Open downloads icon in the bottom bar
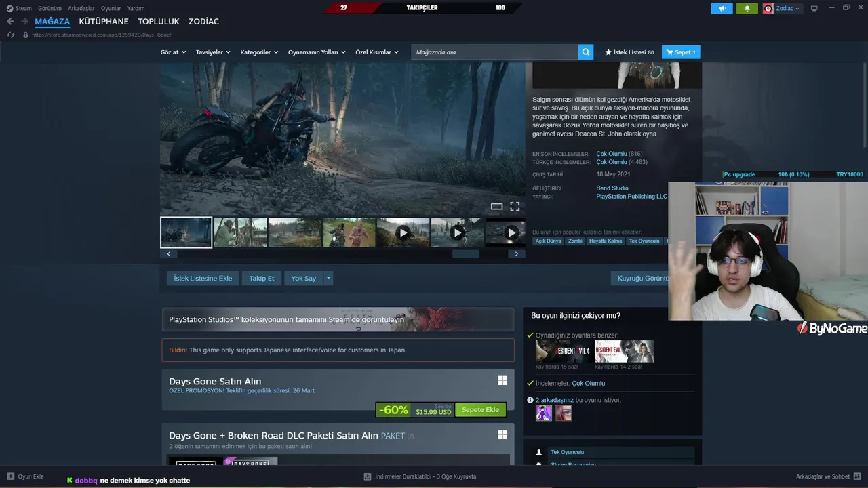This screenshot has height=488, width=868. pos(368,476)
